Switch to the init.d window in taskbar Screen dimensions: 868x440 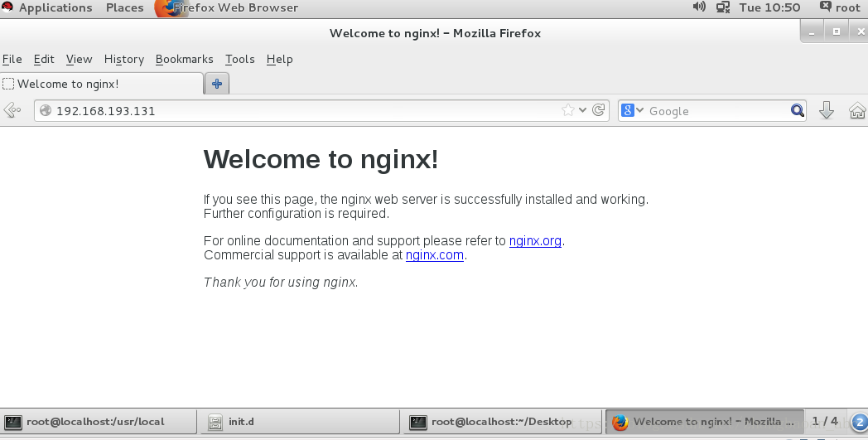(x=300, y=422)
